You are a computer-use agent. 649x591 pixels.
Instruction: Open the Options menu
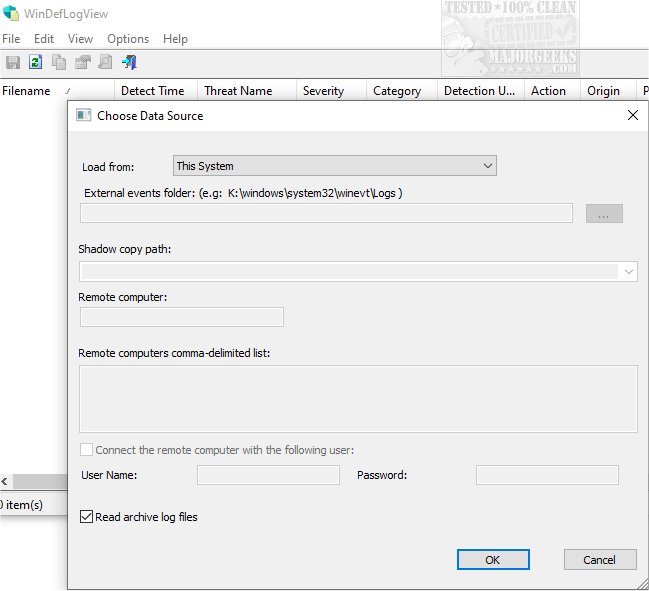[x=128, y=39]
